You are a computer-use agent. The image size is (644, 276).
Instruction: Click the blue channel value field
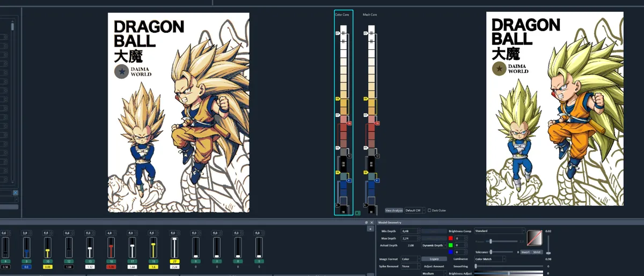click(x=461, y=252)
